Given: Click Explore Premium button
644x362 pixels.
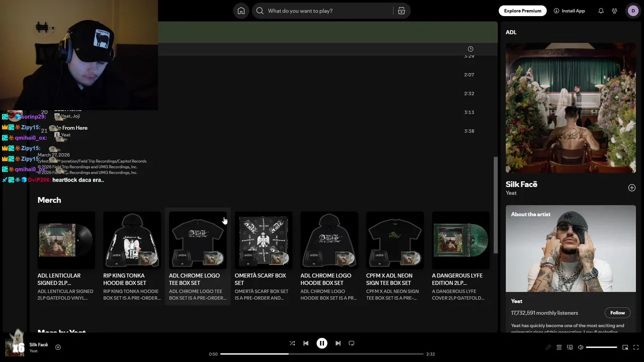Looking at the screenshot, I should pyautogui.click(x=523, y=11).
